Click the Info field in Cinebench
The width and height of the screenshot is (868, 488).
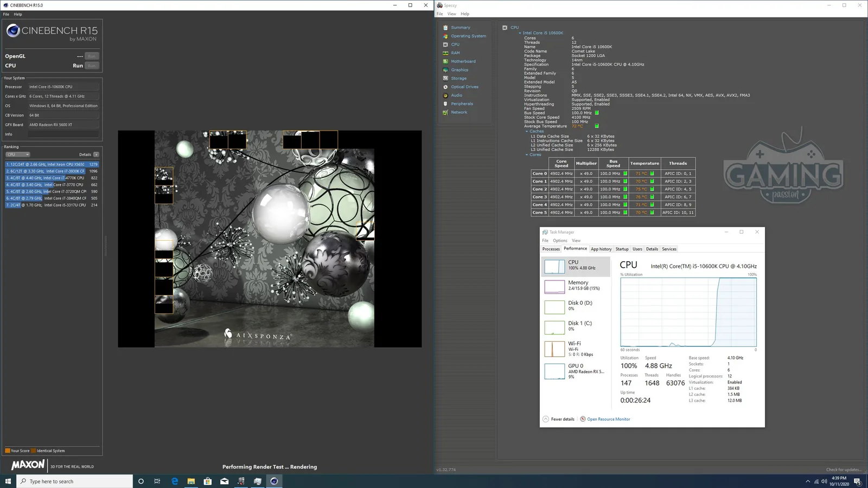pos(63,134)
